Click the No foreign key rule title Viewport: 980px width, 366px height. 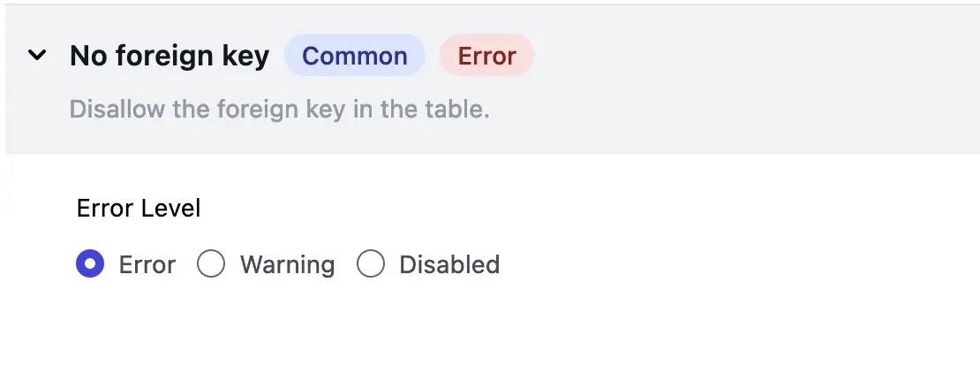[x=170, y=56]
